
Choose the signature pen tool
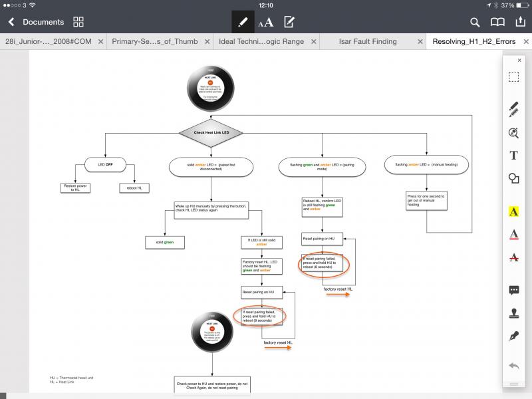point(513,336)
